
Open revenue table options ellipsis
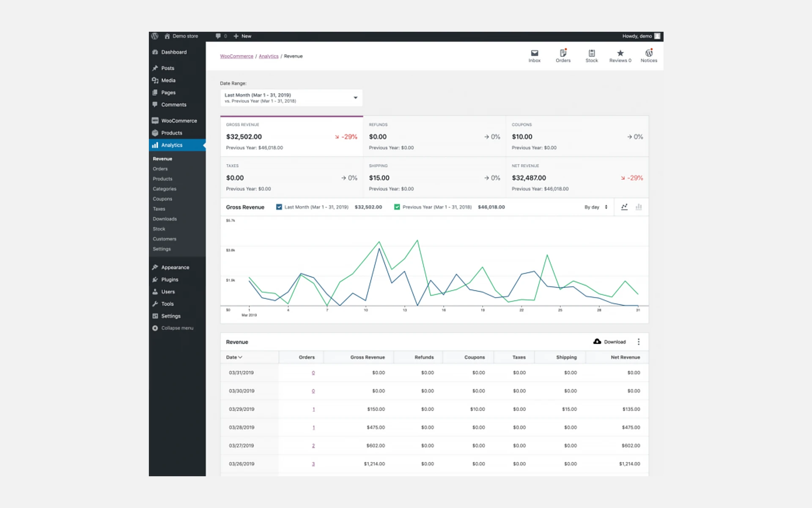click(639, 342)
